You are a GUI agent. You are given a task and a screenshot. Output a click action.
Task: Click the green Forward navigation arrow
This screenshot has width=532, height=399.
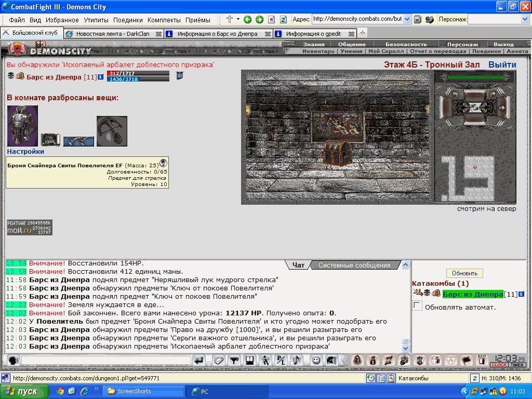coord(259,20)
